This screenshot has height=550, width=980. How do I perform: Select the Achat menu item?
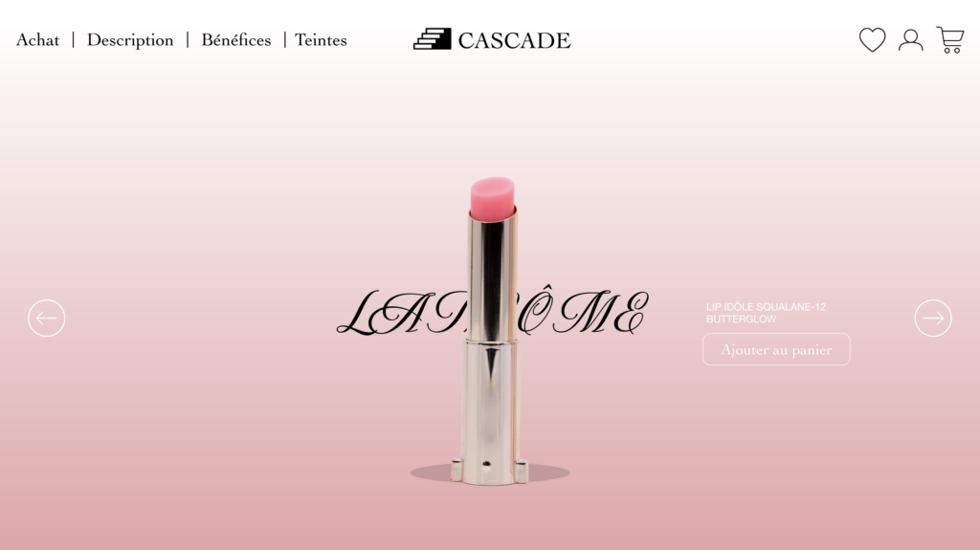[x=38, y=40]
